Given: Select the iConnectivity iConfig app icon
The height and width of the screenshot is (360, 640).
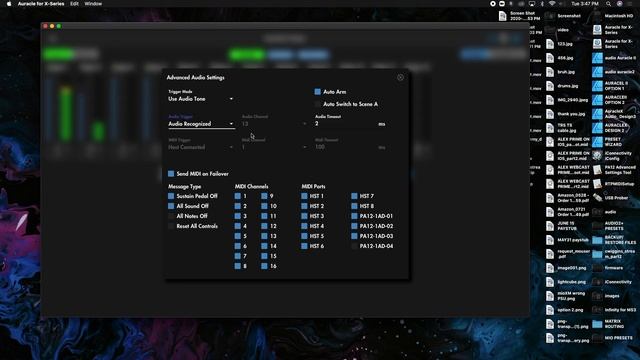Looking at the screenshot, I should 597,156.
